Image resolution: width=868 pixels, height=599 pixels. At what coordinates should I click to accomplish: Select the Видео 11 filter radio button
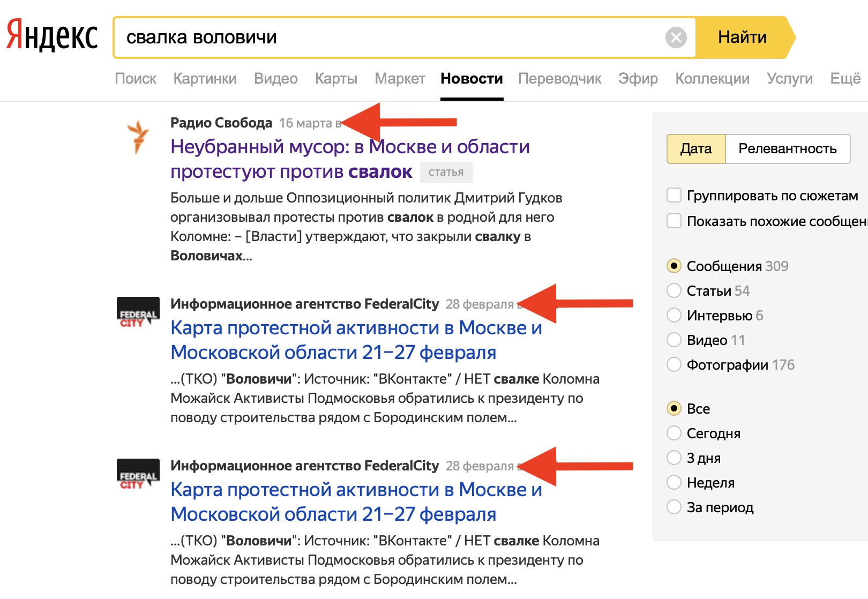674,340
